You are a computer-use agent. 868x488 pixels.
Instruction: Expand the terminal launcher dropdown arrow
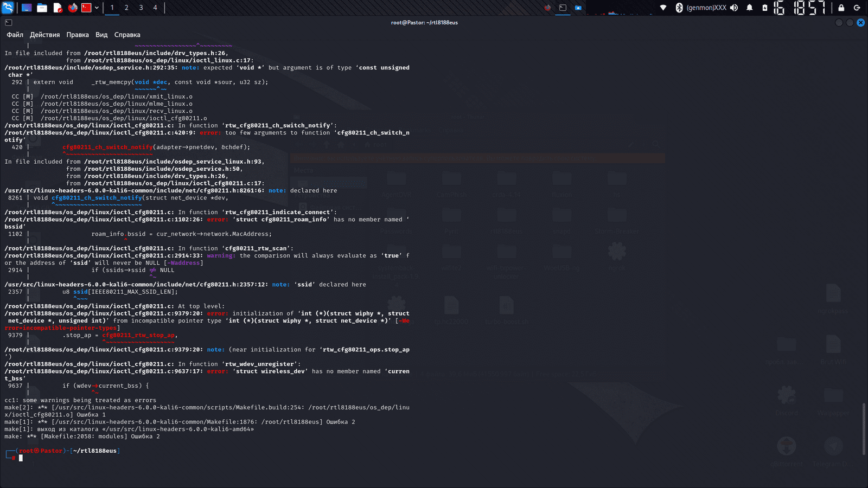pos(97,8)
